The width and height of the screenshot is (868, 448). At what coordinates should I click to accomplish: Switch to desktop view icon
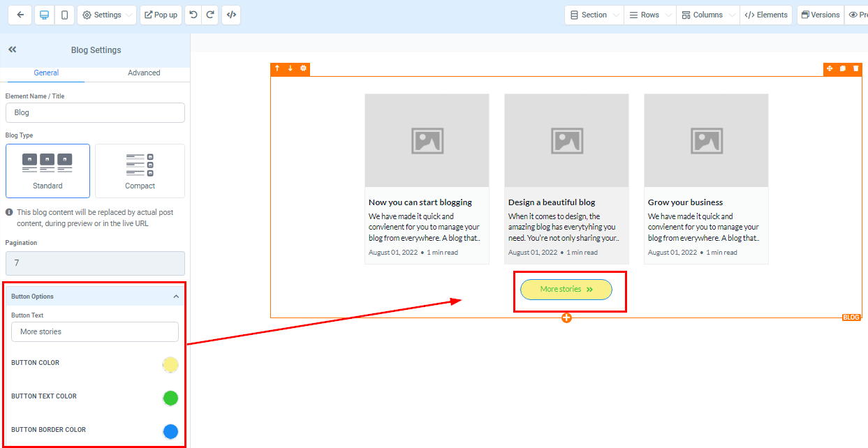click(x=45, y=15)
